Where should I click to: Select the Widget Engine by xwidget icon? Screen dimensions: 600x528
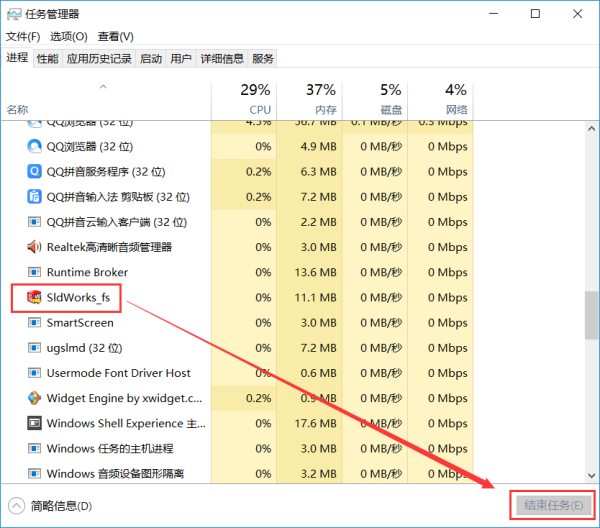(x=35, y=398)
